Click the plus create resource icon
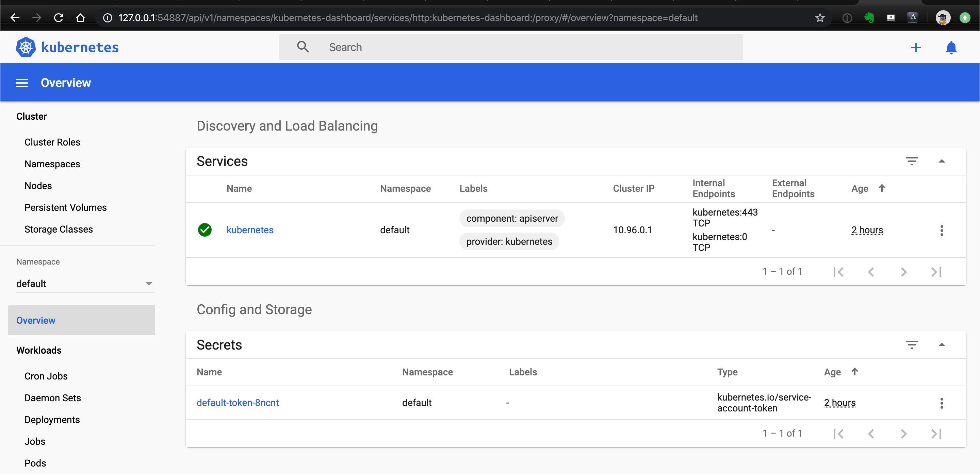This screenshot has width=980, height=474. point(916,48)
